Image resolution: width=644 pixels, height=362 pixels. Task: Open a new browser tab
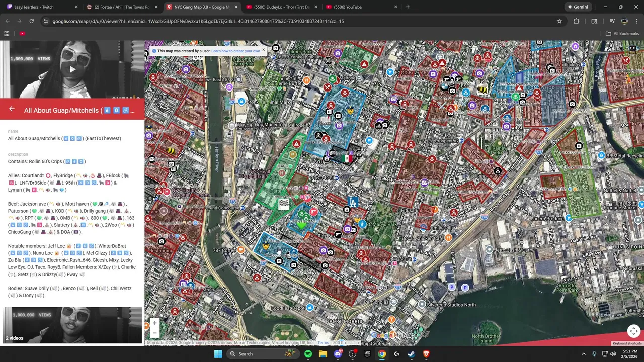408,7
